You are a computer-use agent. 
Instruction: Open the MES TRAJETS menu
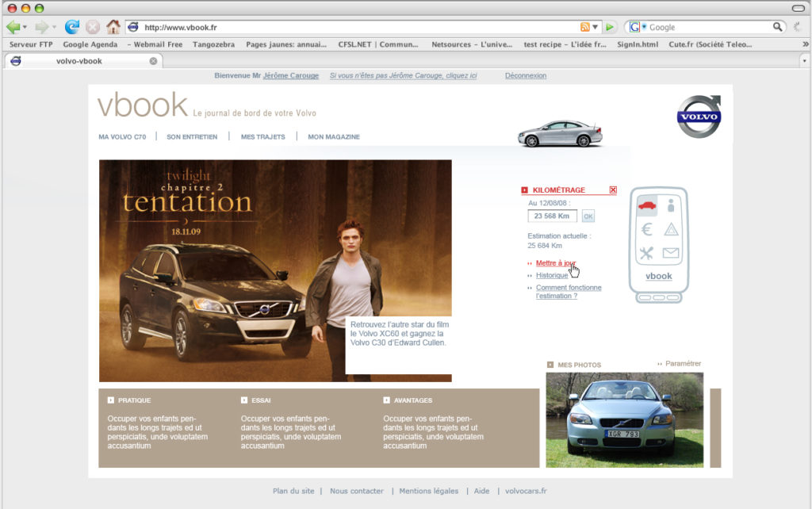pyautogui.click(x=263, y=136)
